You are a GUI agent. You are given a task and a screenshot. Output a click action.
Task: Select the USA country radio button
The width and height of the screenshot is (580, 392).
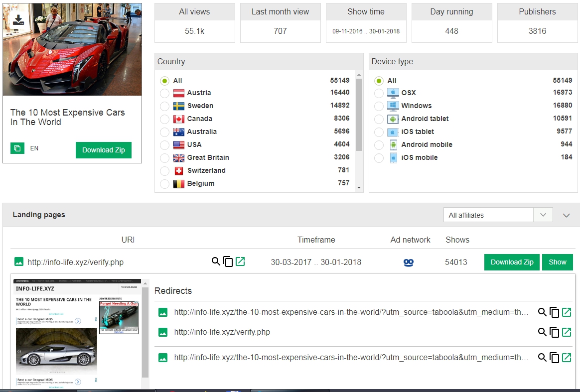click(164, 145)
